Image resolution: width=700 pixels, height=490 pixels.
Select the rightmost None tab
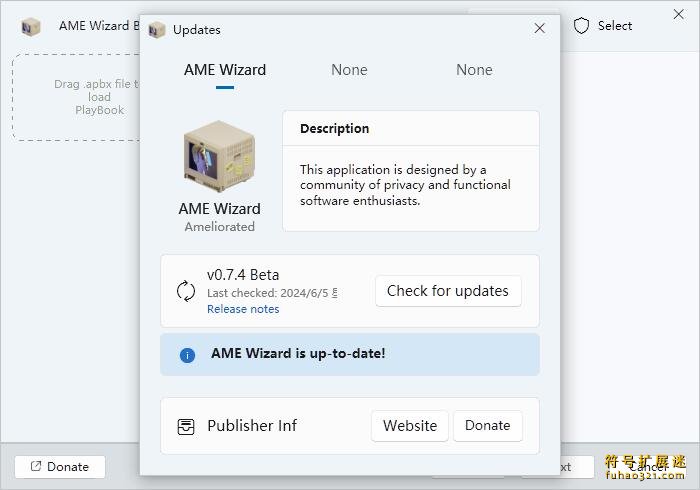[474, 70]
